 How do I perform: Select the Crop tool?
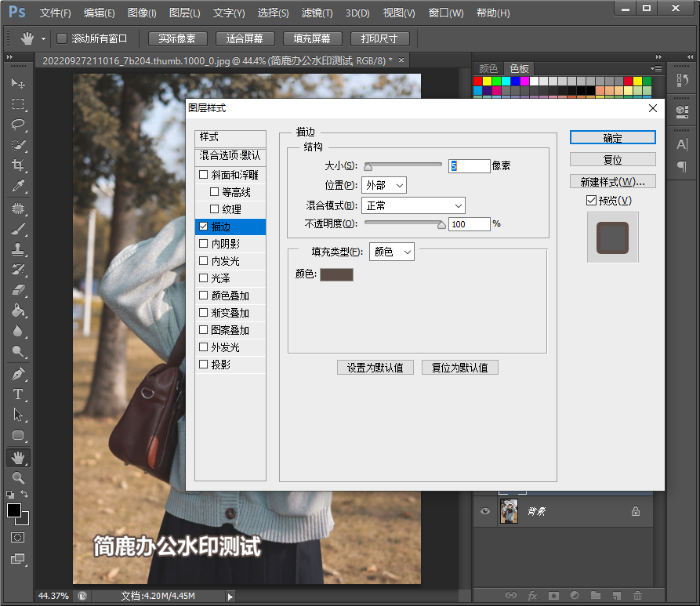point(17,165)
